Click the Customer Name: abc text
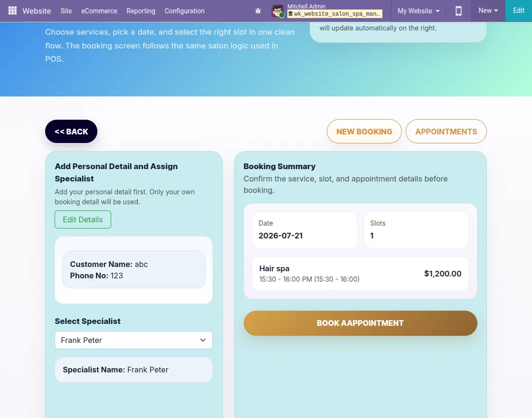The width and height of the screenshot is (532, 418). click(109, 264)
